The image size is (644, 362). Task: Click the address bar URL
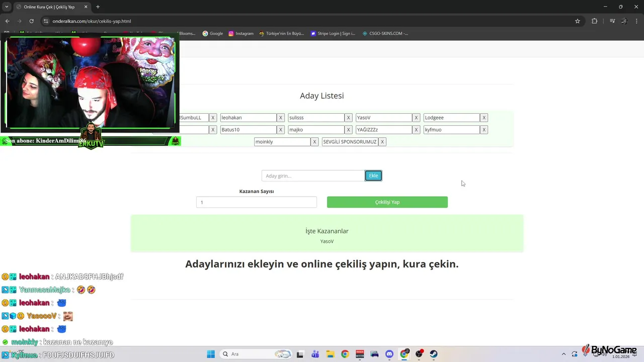[92, 21]
